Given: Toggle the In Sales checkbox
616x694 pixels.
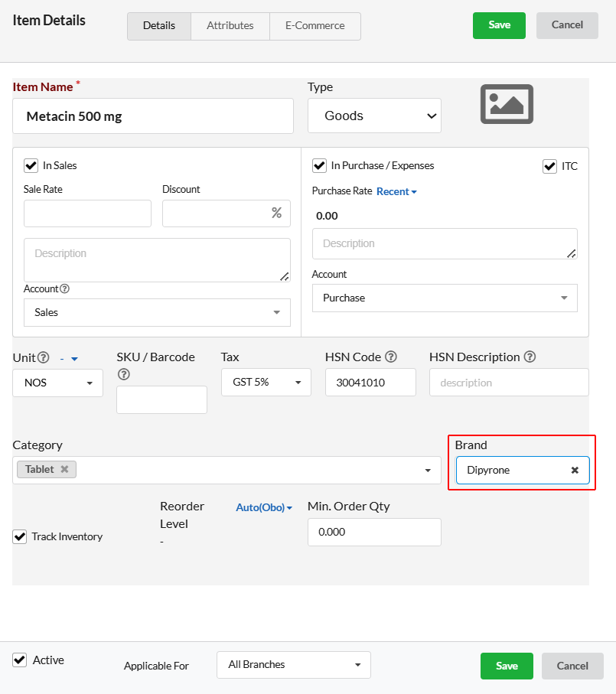Looking at the screenshot, I should click(31, 165).
